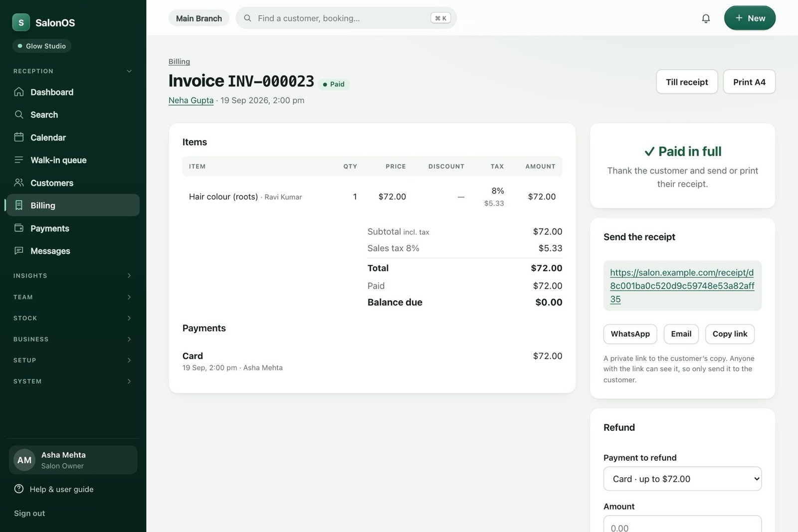This screenshot has width=798, height=532.
Task: Click Print A4 button
Action: pos(749,82)
